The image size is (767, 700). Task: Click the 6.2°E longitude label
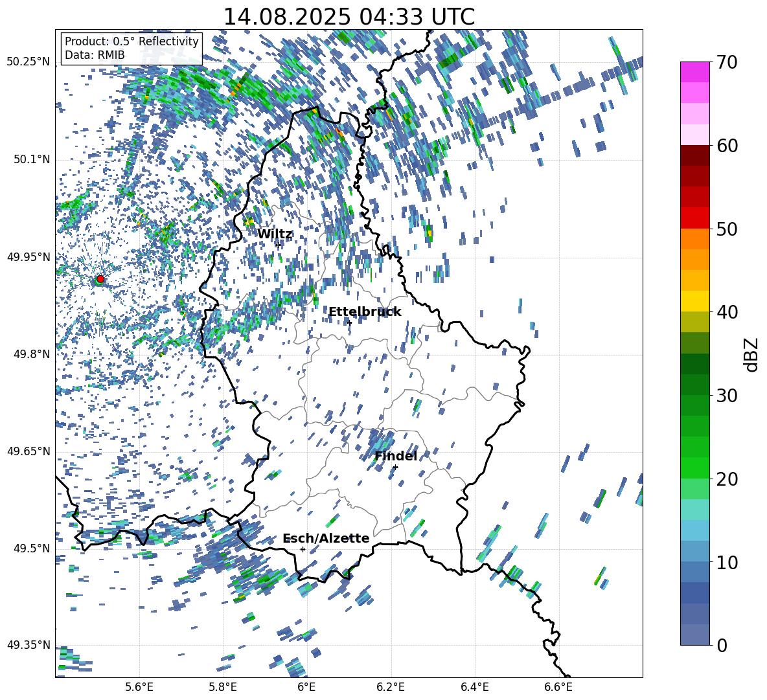(391, 687)
